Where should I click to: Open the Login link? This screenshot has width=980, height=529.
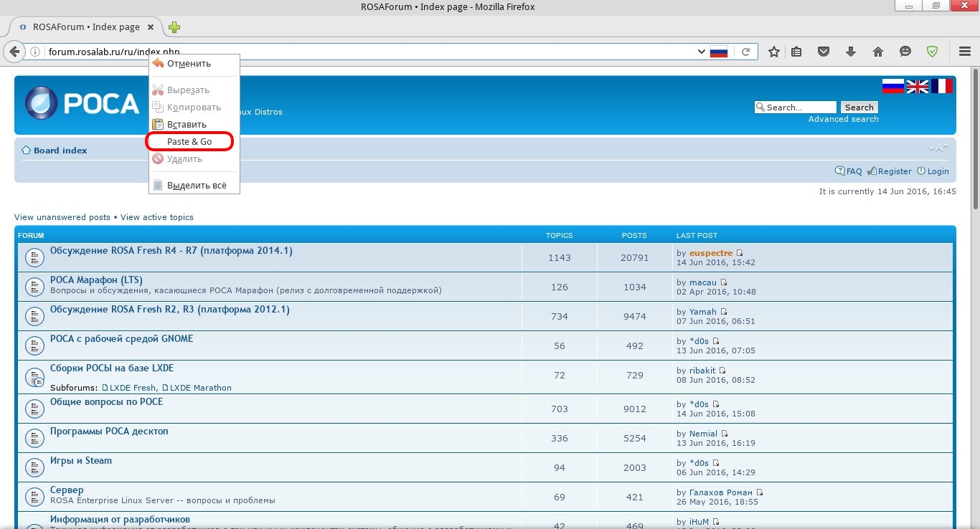[938, 171]
